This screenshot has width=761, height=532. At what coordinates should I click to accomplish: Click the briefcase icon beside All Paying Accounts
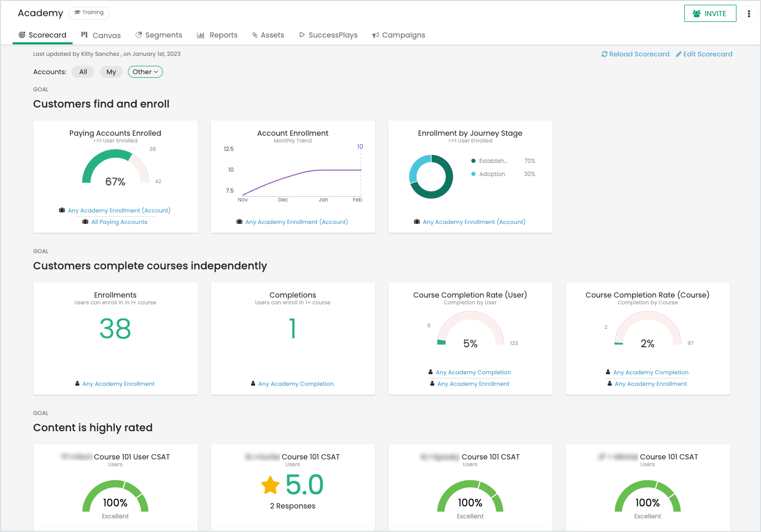(x=85, y=221)
